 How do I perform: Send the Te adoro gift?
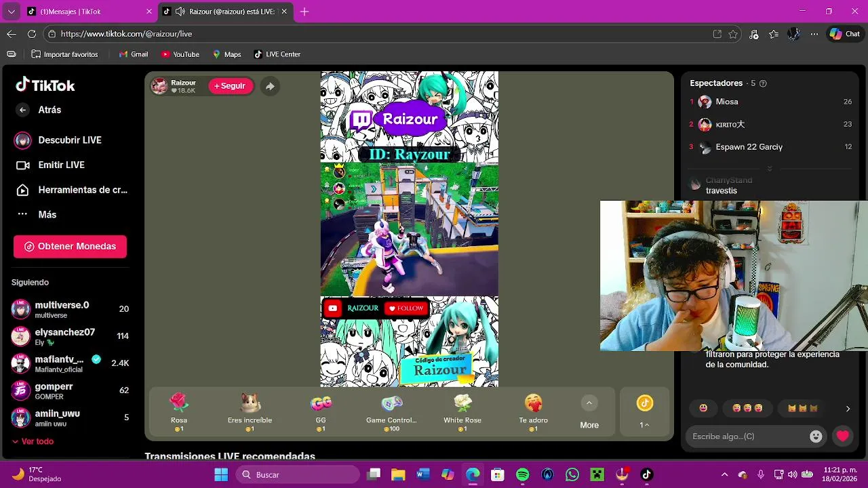pyautogui.click(x=533, y=411)
